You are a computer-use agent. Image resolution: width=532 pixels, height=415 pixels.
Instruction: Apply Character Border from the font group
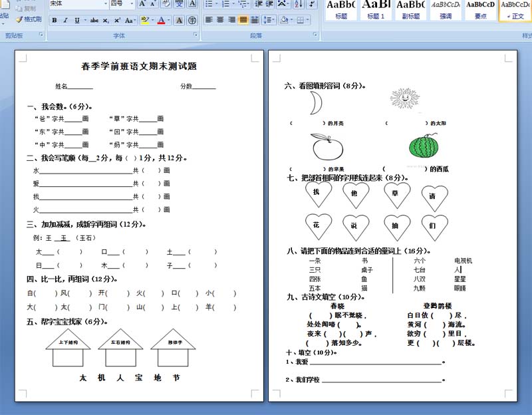[x=192, y=4]
